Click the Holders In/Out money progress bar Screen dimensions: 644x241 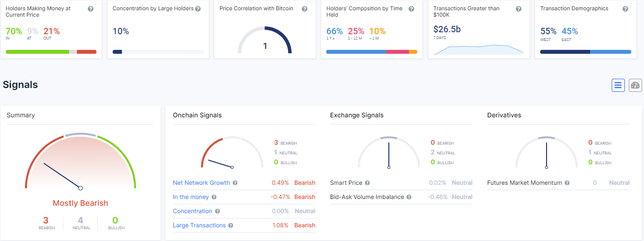click(x=51, y=51)
